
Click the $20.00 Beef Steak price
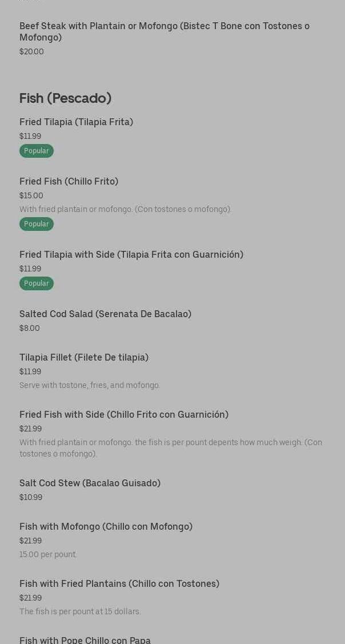coord(31,52)
